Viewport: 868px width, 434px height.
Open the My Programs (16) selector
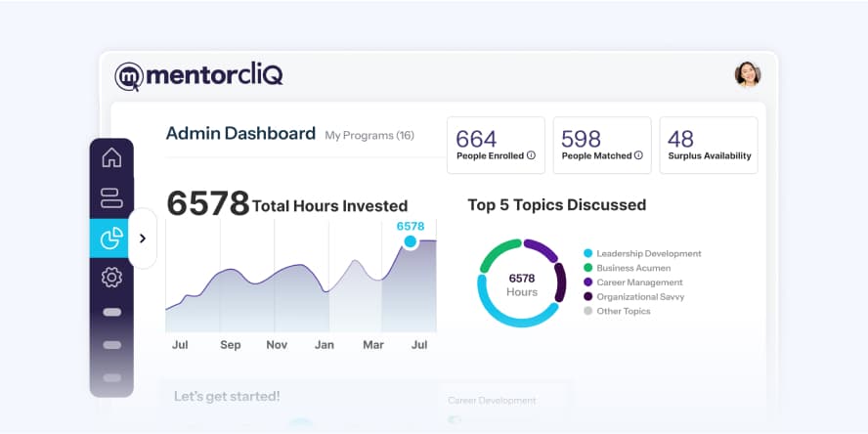369,135
